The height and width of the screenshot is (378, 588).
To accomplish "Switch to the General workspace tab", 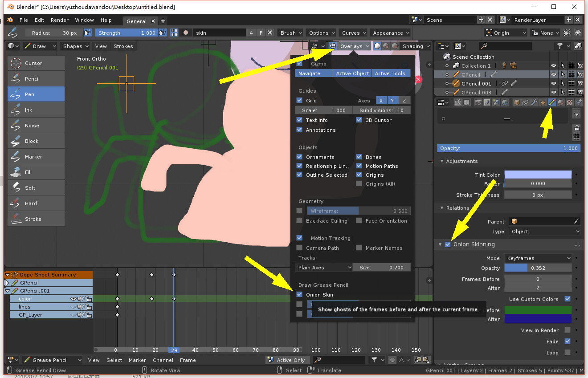I will (136, 21).
